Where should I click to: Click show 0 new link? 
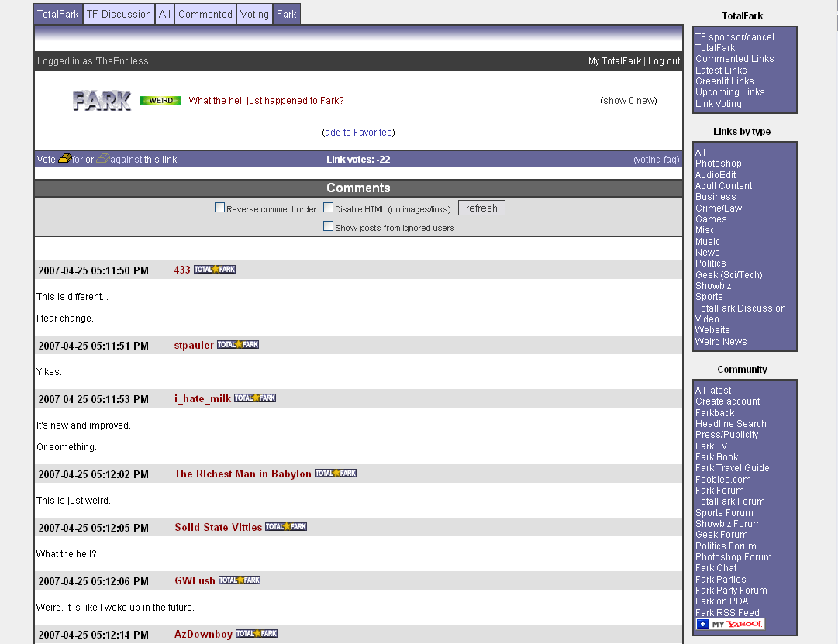[x=629, y=101]
